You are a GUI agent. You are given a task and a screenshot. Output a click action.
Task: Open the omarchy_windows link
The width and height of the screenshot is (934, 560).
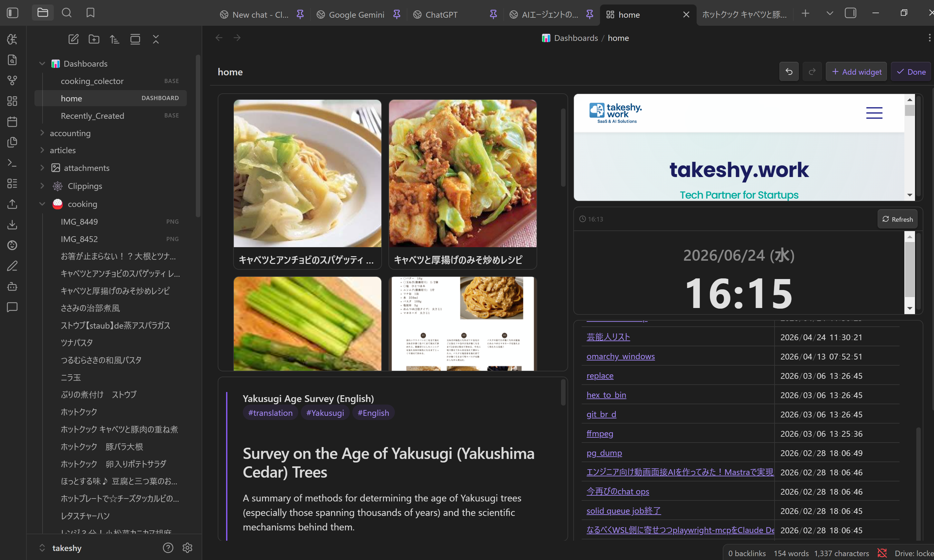pos(621,356)
